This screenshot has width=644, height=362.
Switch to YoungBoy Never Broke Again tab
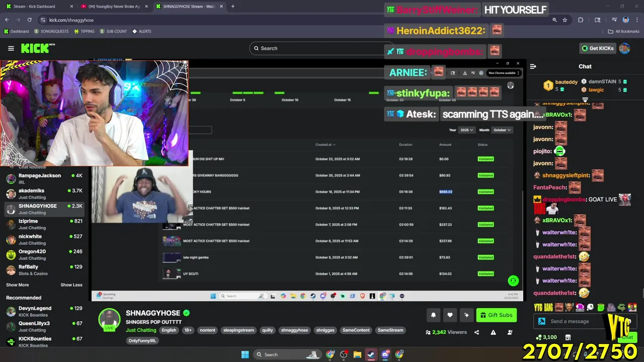coord(115,7)
